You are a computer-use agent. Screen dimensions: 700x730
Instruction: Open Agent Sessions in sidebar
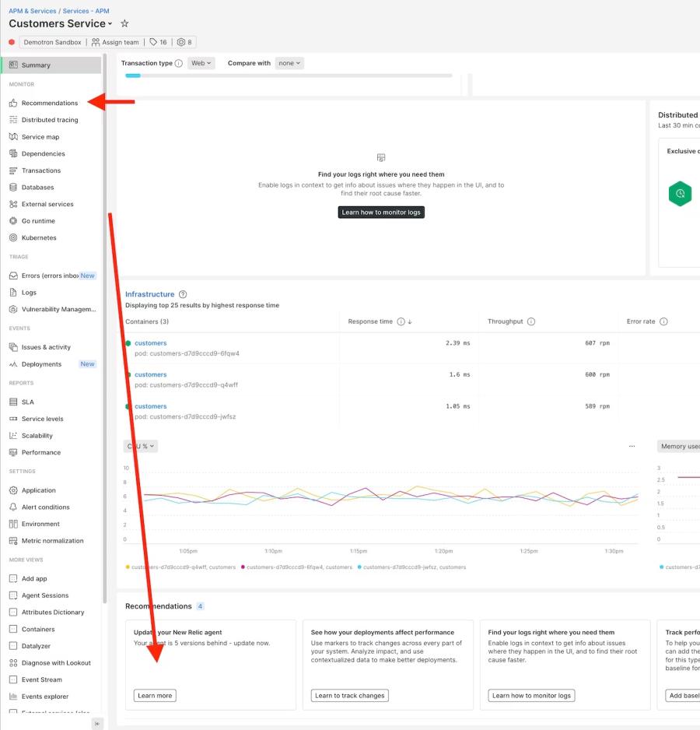tap(45, 595)
